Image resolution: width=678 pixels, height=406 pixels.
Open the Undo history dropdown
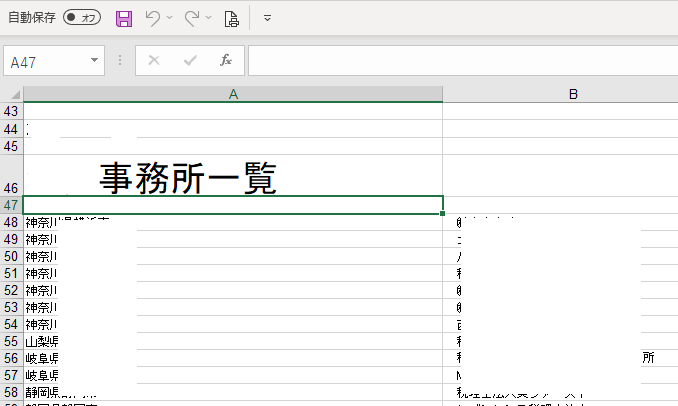[x=170, y=18]
